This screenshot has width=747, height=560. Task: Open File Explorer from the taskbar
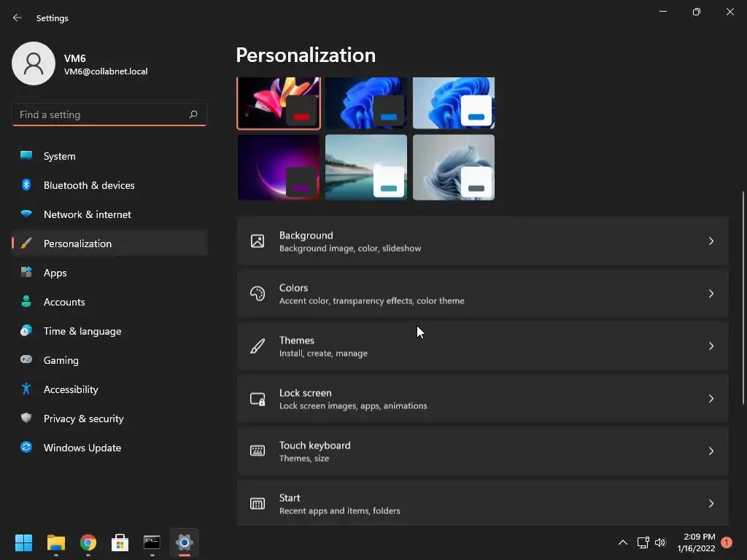click(x=55, y=542)
